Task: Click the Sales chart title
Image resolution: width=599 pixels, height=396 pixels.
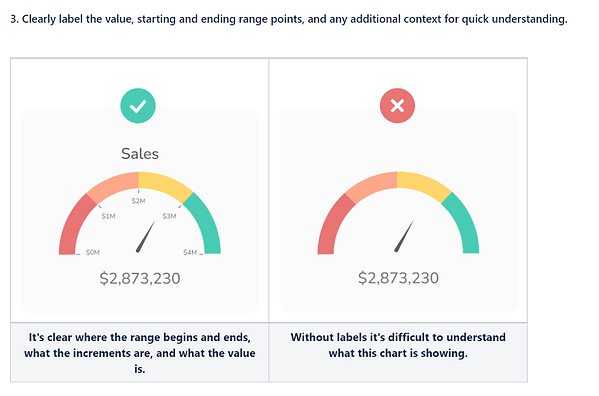Action: 140,154
